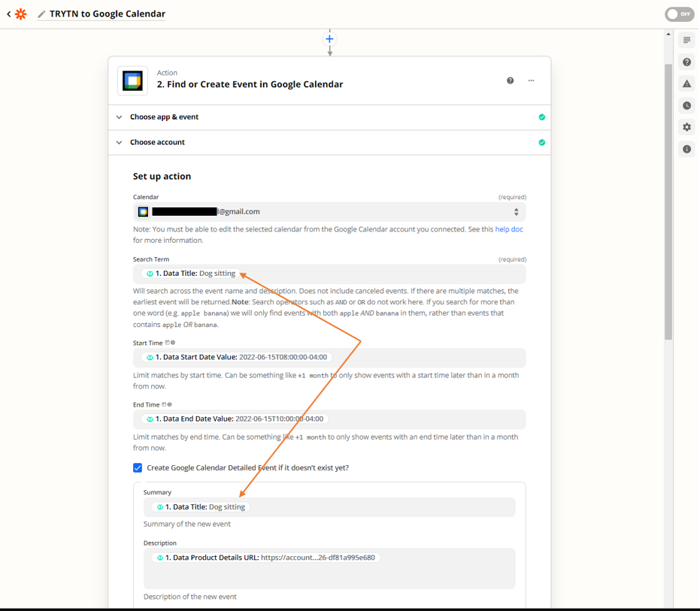Click the Start Time field type icons
Image resolution: width=700 pixels, height=611 pixels.
click(x=170, y=343)
